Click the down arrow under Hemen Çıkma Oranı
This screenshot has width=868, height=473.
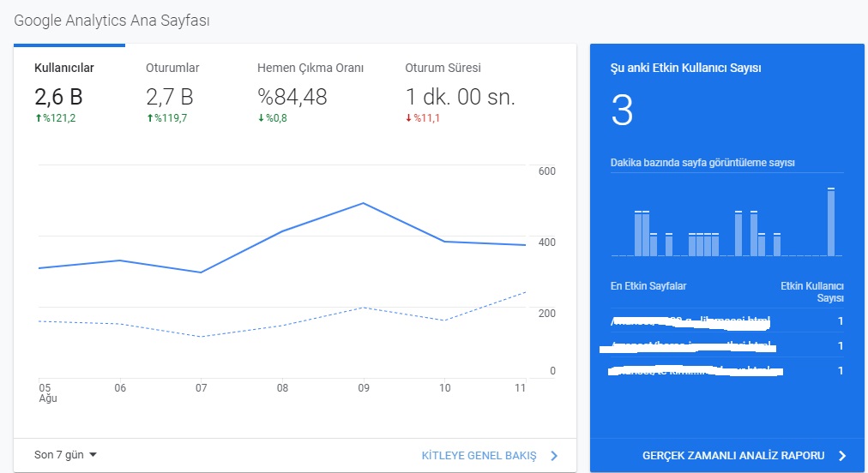click(262, 118)
